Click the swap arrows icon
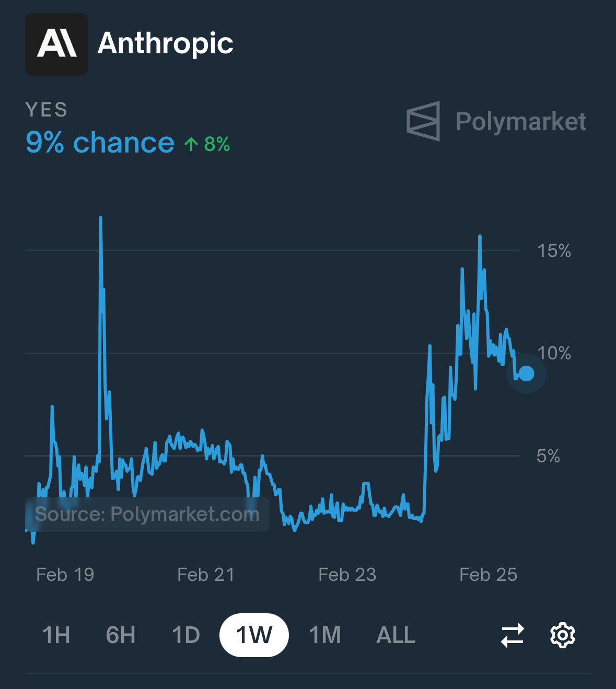Image resolution: width=616 pixels, height=689 pixels. coord(513,635)
